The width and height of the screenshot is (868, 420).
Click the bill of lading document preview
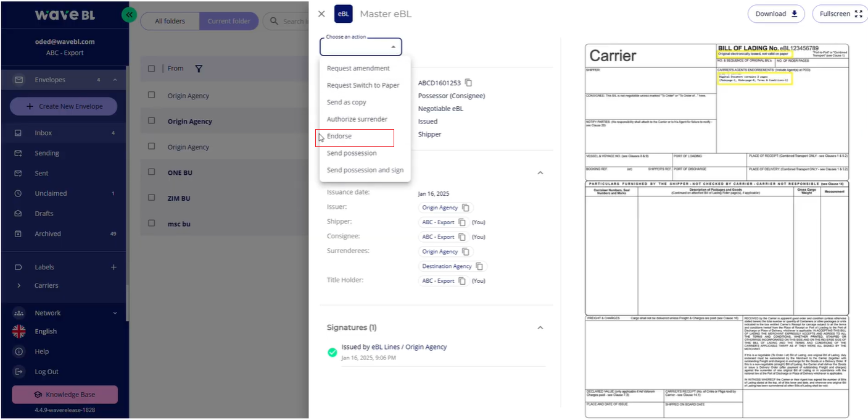(x=717, y=231)
